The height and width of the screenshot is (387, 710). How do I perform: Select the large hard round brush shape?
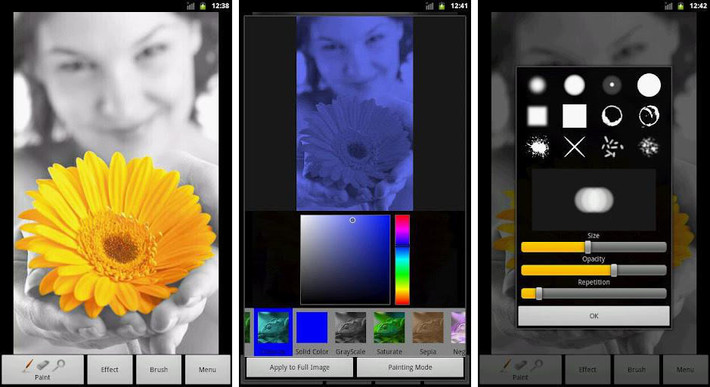(649, 85)
